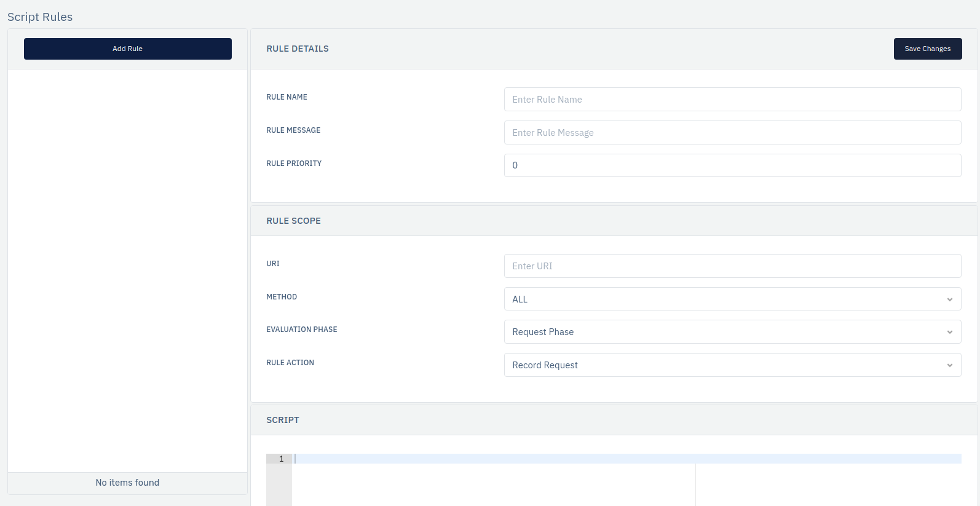Click the RULE SCOPE section header

coord(293,221)
